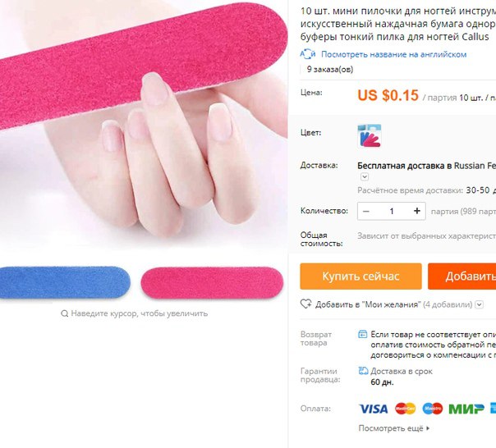Click the on-time delivery guarantee icon
This screenshot has height=448, width=496.
[363, 371]
